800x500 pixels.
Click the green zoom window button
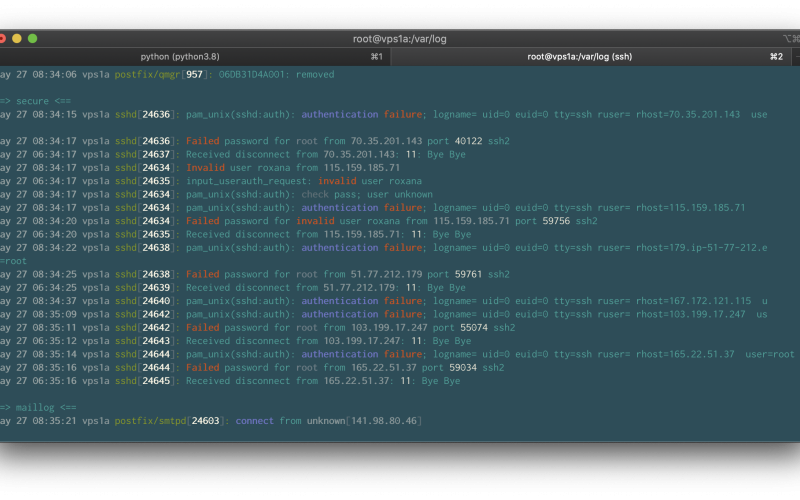pos(33,39)
